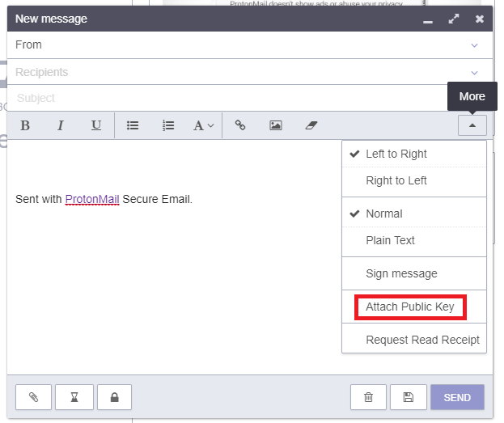Add attachment with the paperclip icon
The height and width of the screenshot is (423, 504).
click(x=33, y=397)
